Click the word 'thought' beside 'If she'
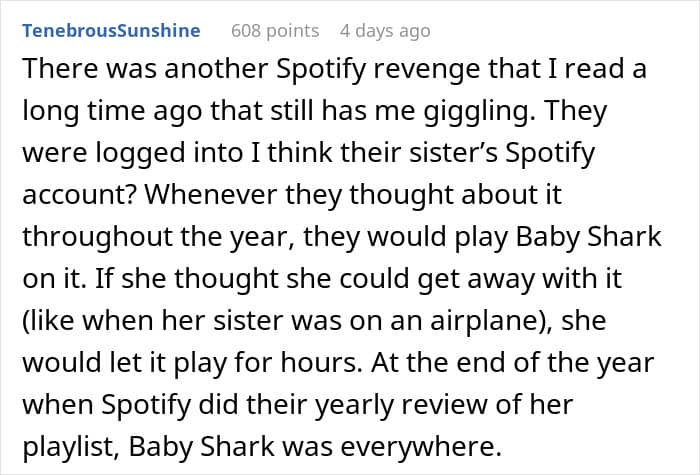This screenshot has width=700, height=475. tap(226, 279)
